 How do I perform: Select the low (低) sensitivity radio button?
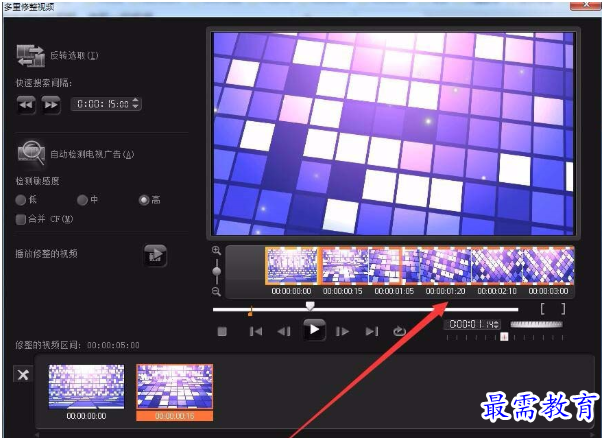click(x=20, y=200)
